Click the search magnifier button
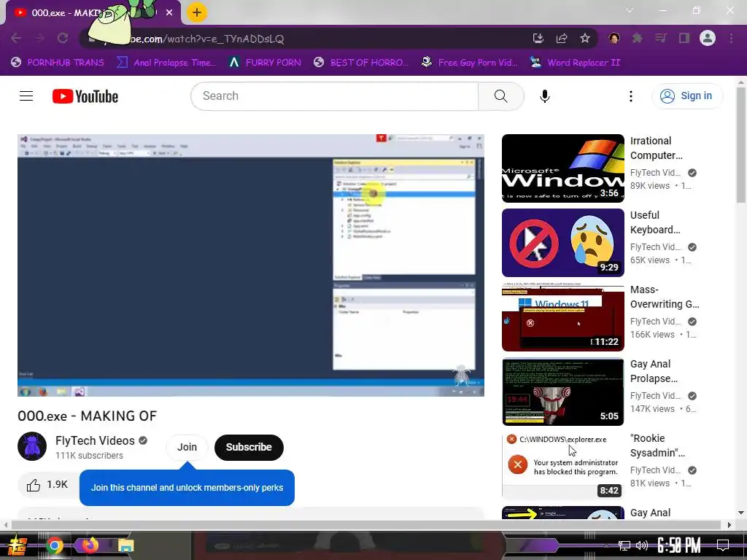Screen dimensions: 747x560 click(500, 96)
